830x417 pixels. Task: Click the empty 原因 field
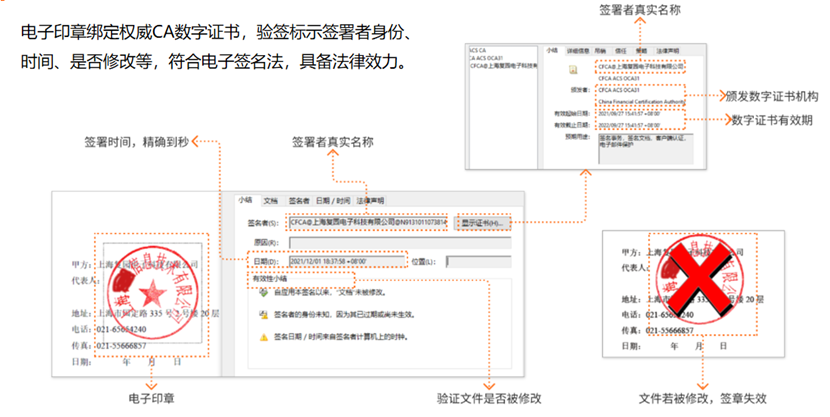[400, 243]
